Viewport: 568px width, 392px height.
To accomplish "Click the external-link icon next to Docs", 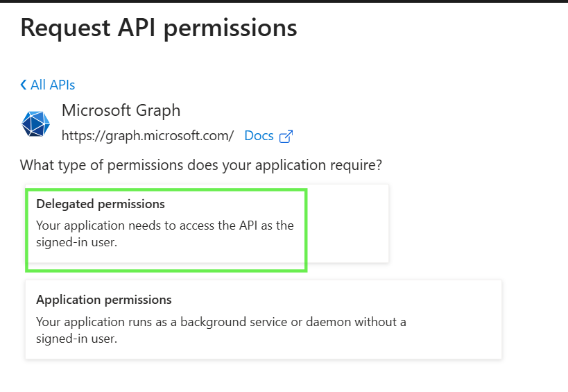I will tap(286, 136).
